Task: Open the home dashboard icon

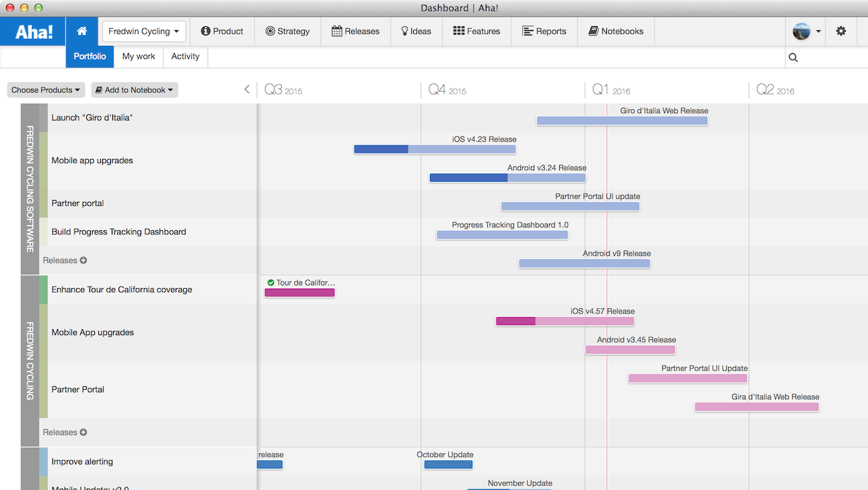Action: (x=82, y=31)
